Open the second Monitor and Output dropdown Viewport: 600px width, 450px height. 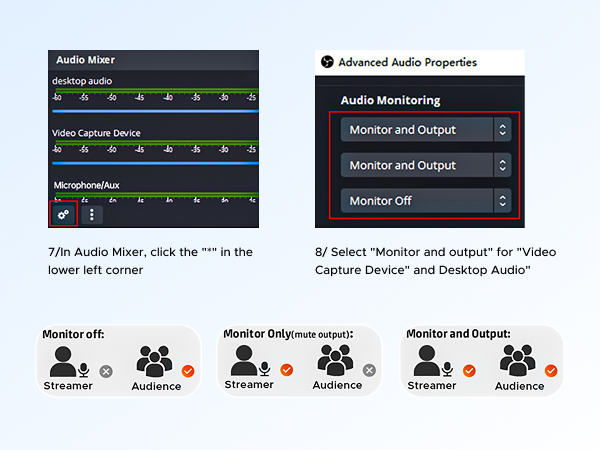(425, 165)
